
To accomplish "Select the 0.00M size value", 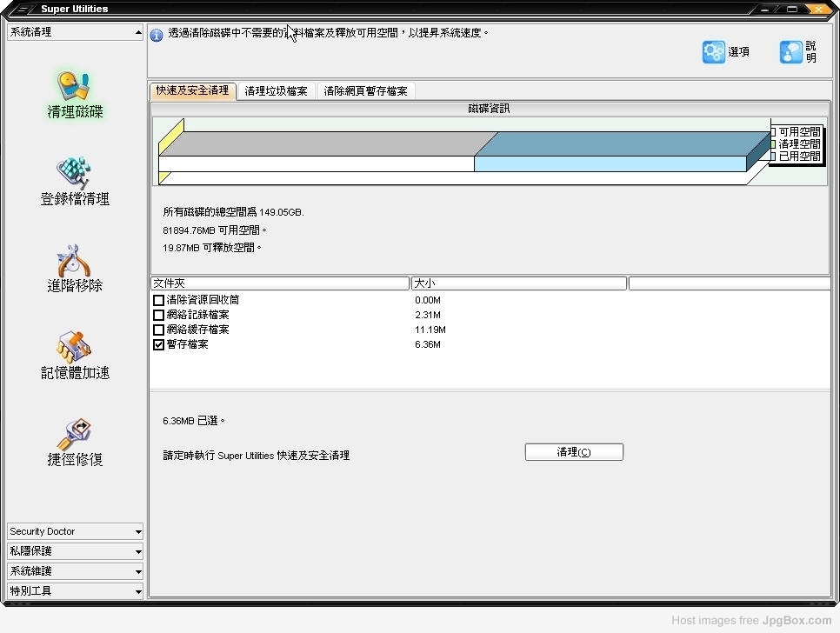I will [x=428, y=300].
